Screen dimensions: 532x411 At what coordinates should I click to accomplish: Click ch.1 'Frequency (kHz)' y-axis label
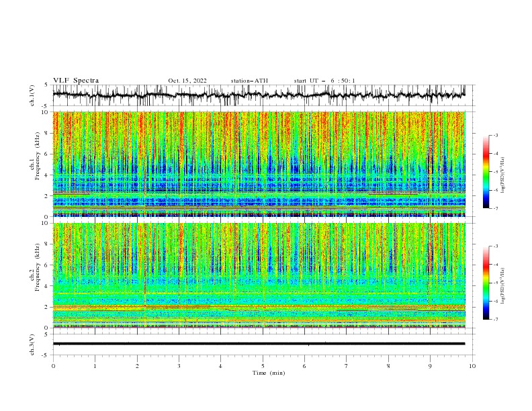(37, 156)
